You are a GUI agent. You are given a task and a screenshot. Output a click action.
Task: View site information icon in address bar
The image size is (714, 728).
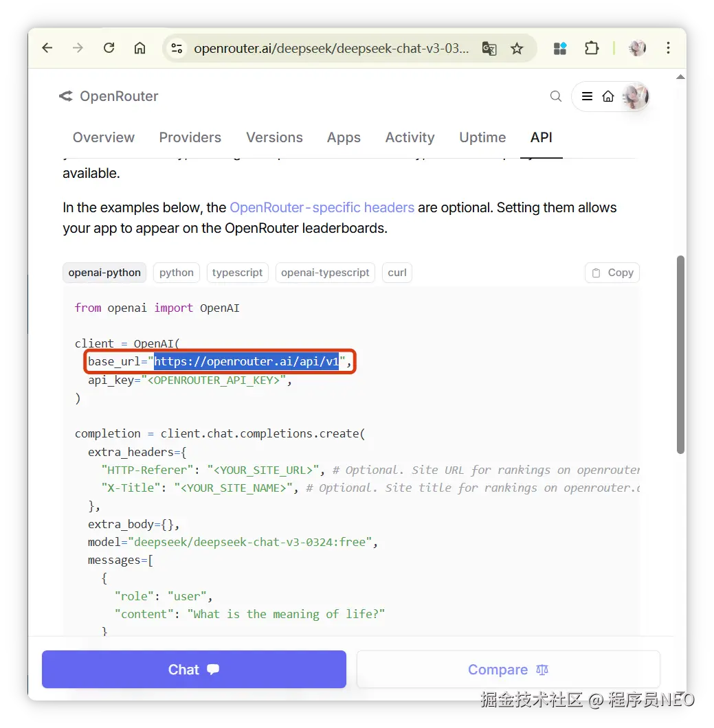click(177, 48)
